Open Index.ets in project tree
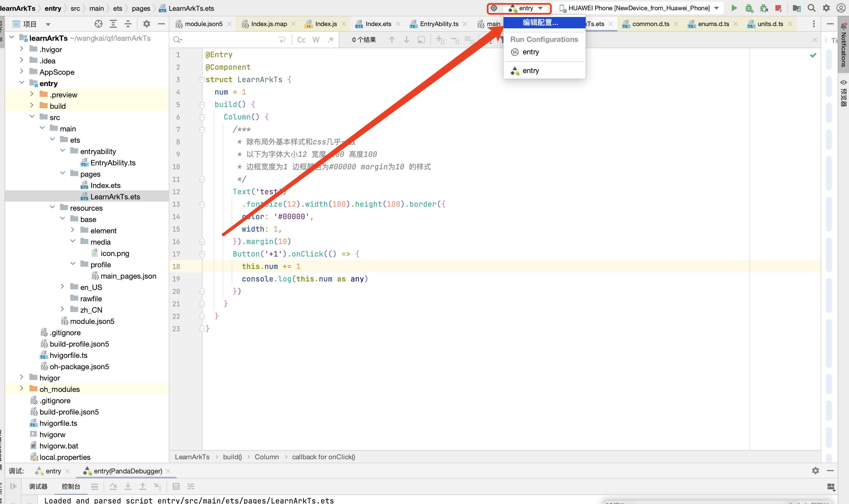Screen dimensions: 849x504 coord(105,185)
